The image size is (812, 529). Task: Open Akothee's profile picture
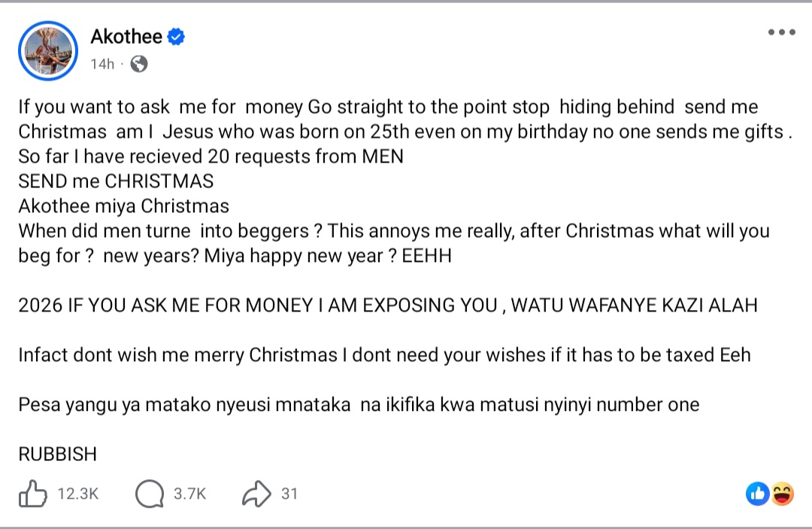(48, 50)
